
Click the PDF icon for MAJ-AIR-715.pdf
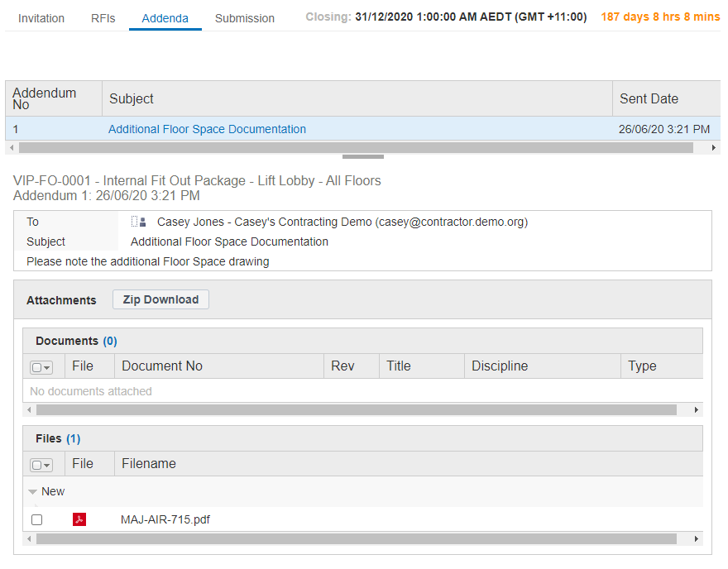(x=80, y=519)
